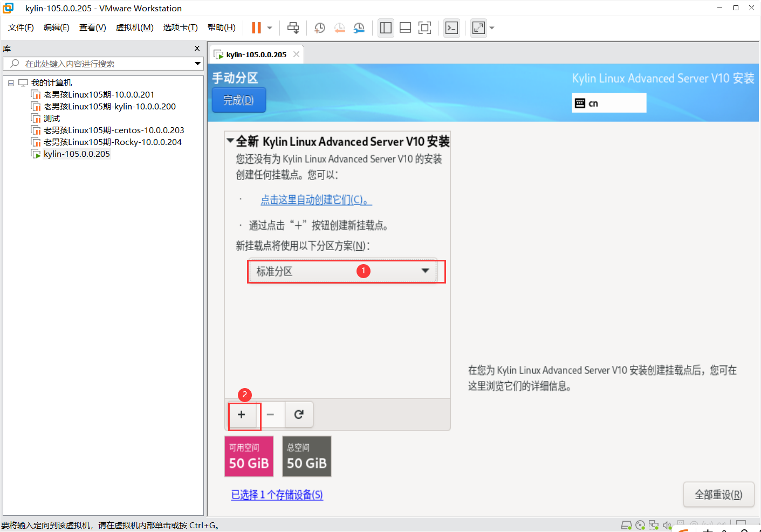Open the 查看(V) menu
This screenshot has height=532, width=761.
[93, 27]
